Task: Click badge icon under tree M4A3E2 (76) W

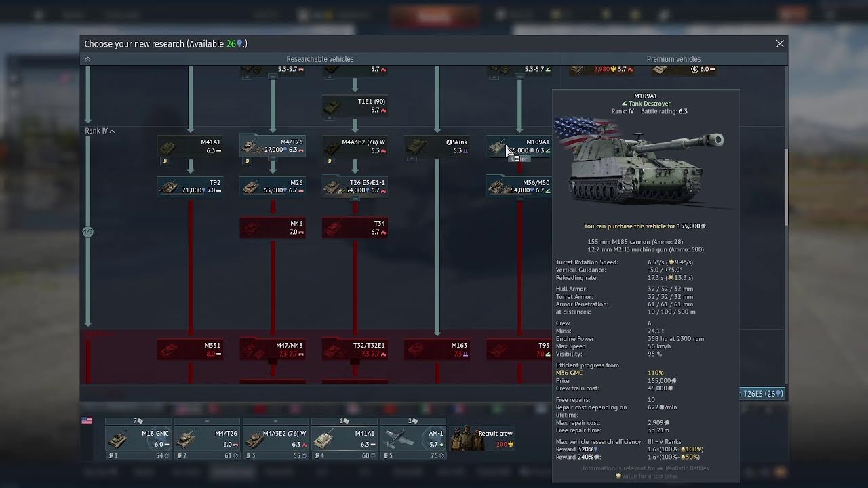Action: (329, 161)
